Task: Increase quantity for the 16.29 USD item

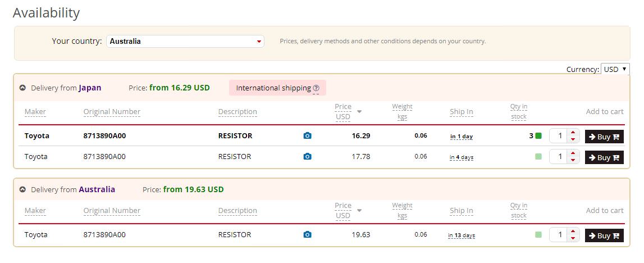Action: pyautogui.click(x=573, y=133)
